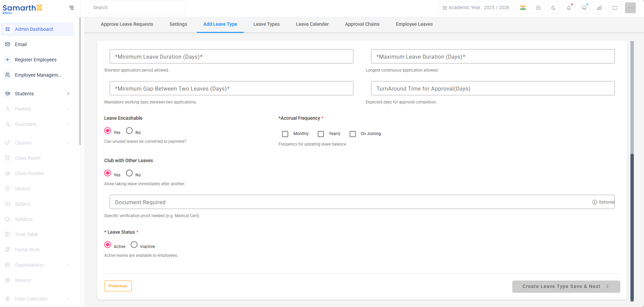Click the Previous button
This screenshot has width=644, height=307.
pyautogui.click(x=118, y=286)
